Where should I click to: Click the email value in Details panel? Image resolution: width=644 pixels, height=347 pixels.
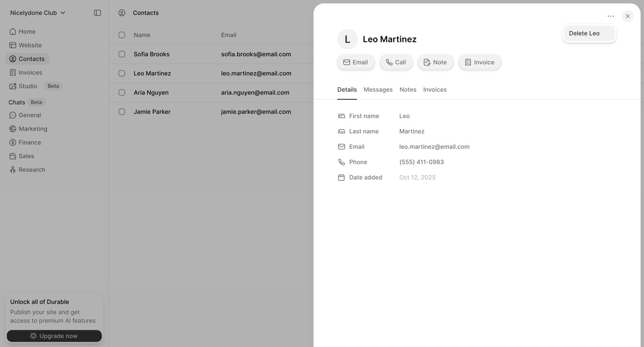[x=434, y=147]
